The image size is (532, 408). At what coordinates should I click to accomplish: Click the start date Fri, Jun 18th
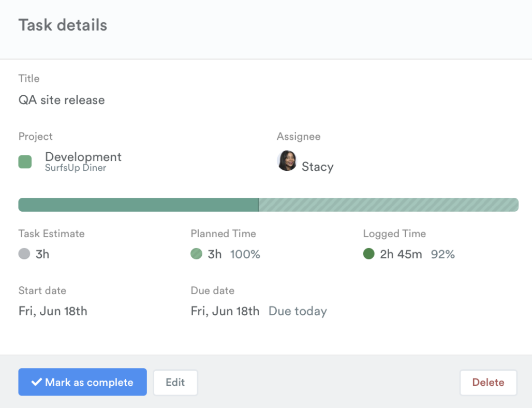[x=53, y=311]
